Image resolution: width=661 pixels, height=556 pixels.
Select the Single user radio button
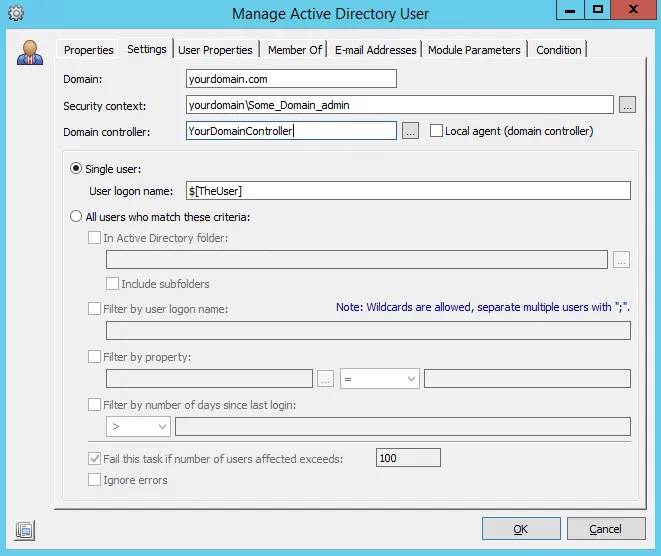point(76,168)
